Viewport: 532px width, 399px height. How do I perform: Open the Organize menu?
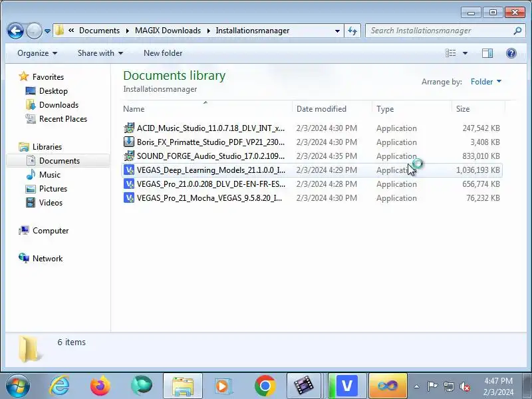[x=37, y=53]
